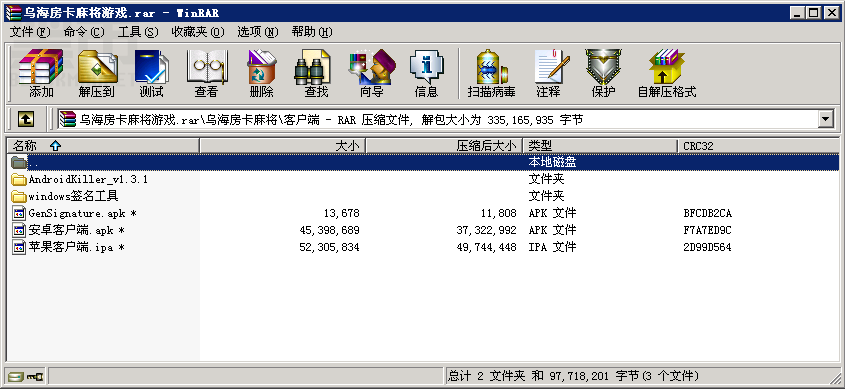Select the 苹果客户端.ipa file icon
845x389 pixels.
coord(19,248)
